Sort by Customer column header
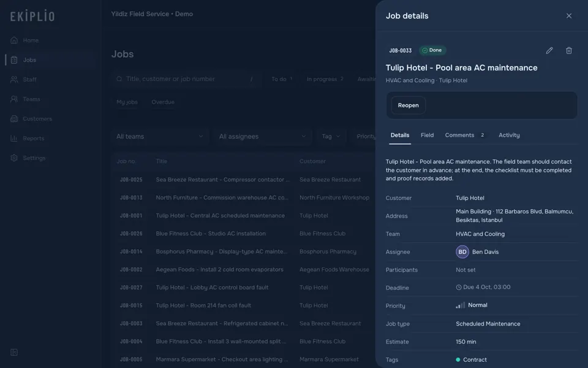This screenshot has width=588, height=368. [x=312, y=161]
